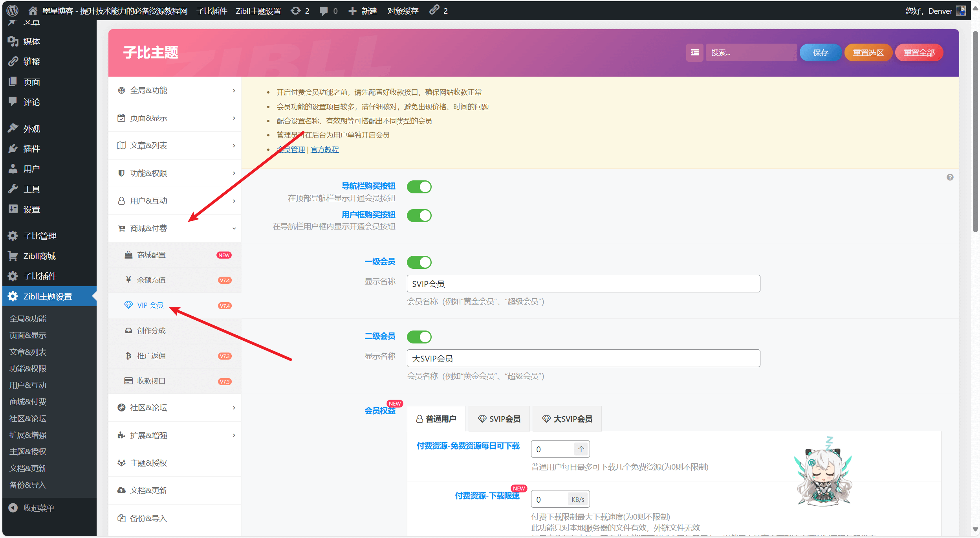Click the link icon showing 2
Screen dimensions: 980x538
(x=434, y=10)
